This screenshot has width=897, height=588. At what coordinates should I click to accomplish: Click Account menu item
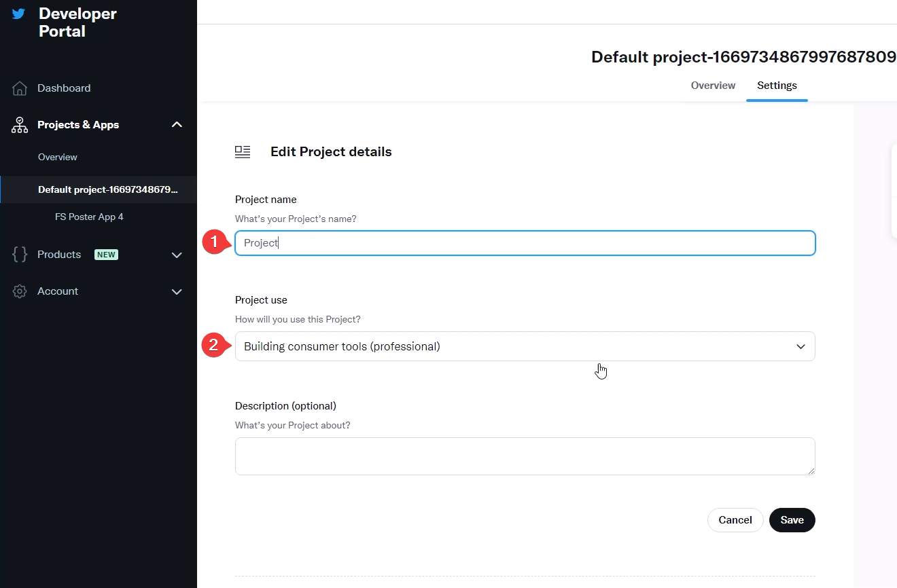58,291
